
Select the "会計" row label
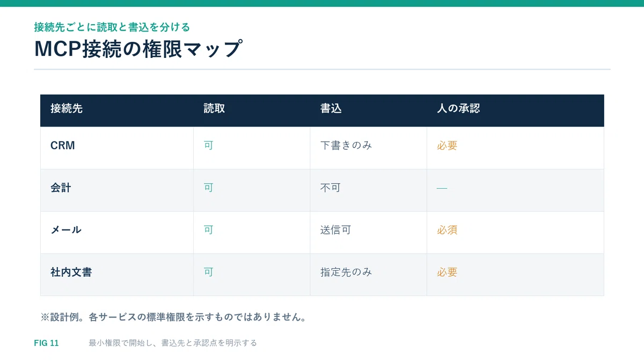pyautogui.click(x=61, y=188)
